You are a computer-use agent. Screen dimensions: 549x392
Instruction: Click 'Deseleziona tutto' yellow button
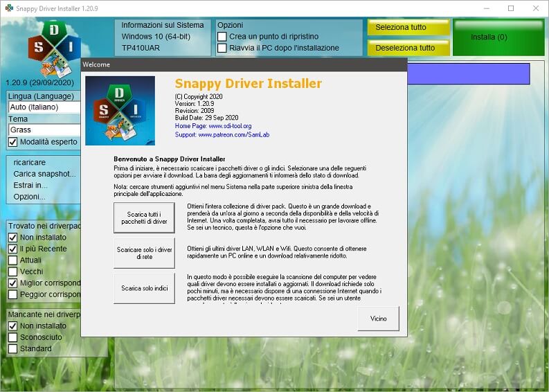tap(408, 48)
